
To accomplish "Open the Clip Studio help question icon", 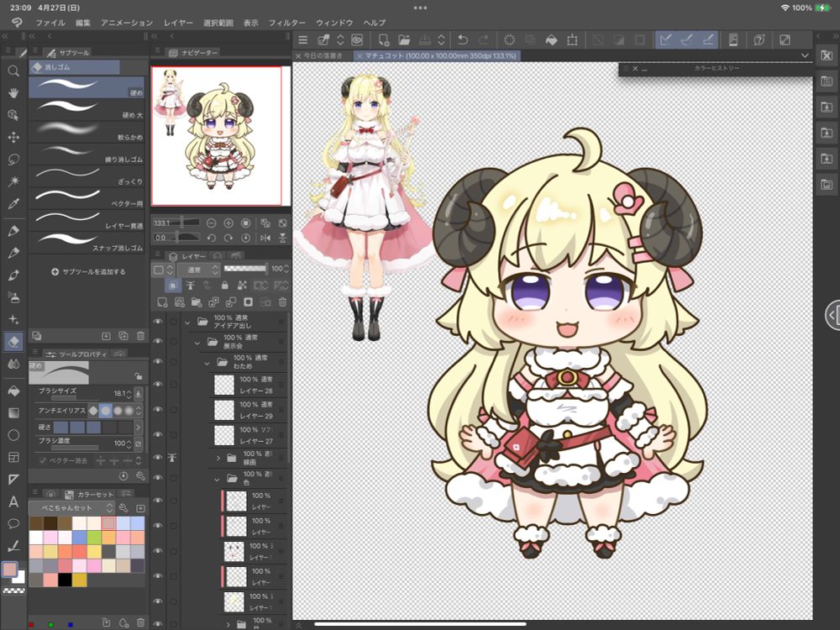I will pyautogui.click(x=759, y=39).
